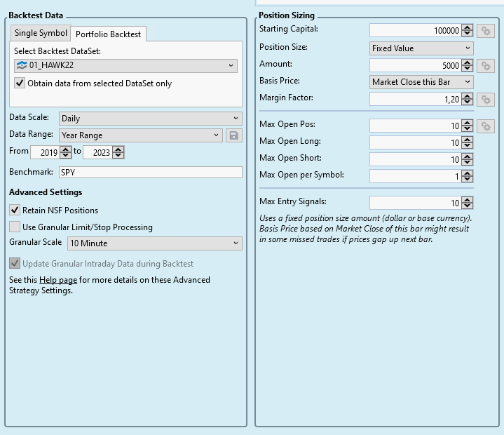This screenshot has height=435, width=504.
Task: Click the Max Entry Signals field
Action: 415,203
